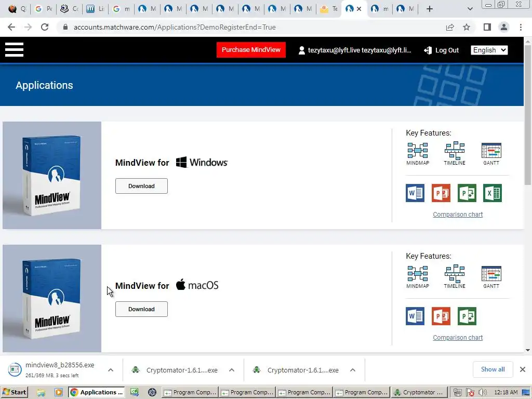Click the PowerPoint icon in Windows section
This screenshot has width=532, height=399.
[x=441, y=193]
